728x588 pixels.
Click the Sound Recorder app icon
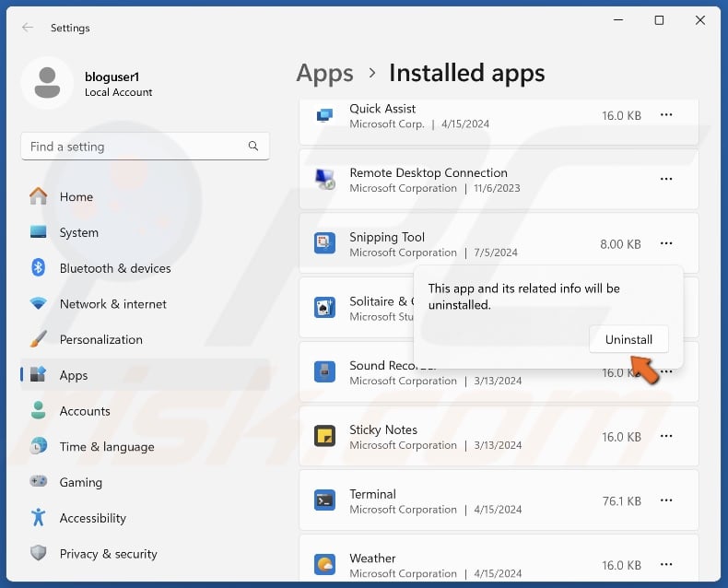pos(324,371)
